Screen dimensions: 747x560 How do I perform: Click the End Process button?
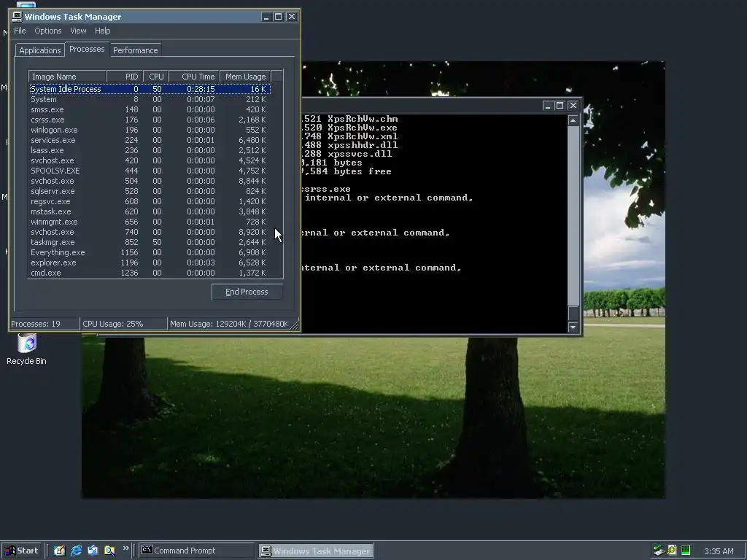pos(247,292)
